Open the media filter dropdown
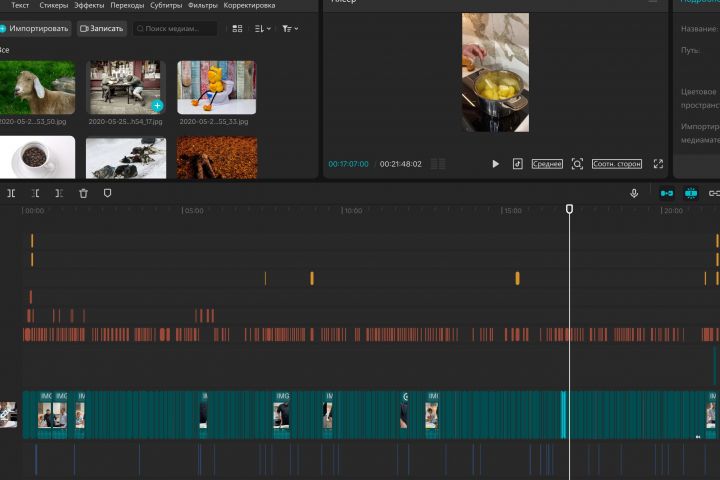 click(x=290, y=28)
